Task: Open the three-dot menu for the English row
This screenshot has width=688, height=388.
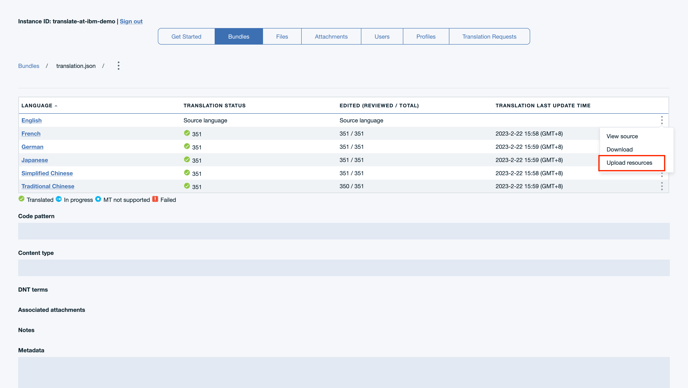Action: pyautogui.click(x=662, y=120)
